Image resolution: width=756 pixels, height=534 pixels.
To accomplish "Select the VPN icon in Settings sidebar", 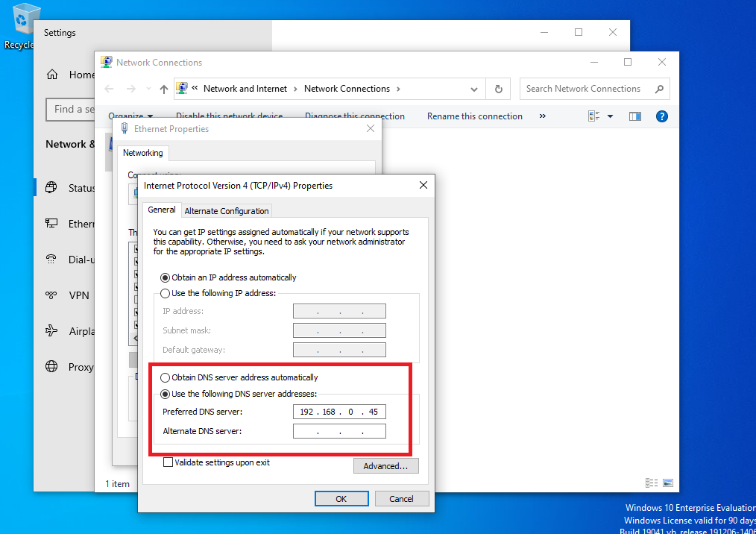I will click(x=51, y=295).
